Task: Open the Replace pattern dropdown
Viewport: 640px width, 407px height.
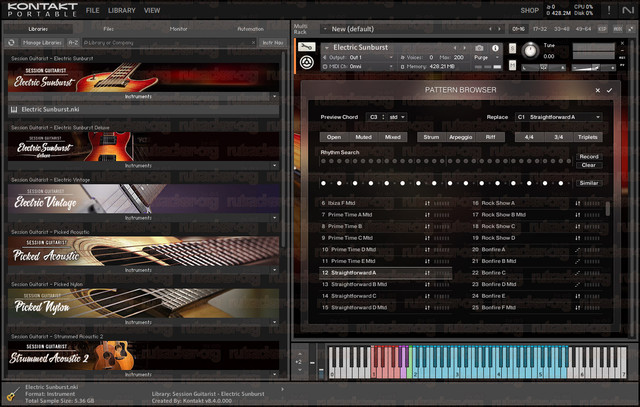Action: 558,117
